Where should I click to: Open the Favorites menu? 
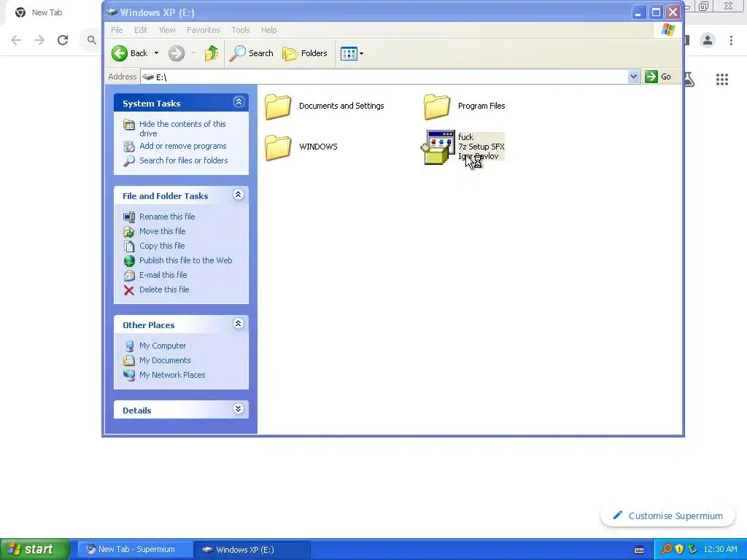point(204,30)
